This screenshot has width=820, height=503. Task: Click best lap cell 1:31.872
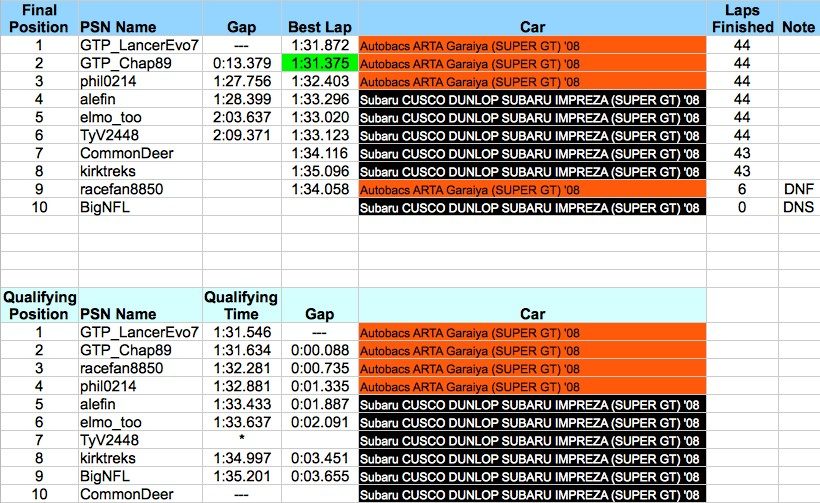tap(320, 45)
